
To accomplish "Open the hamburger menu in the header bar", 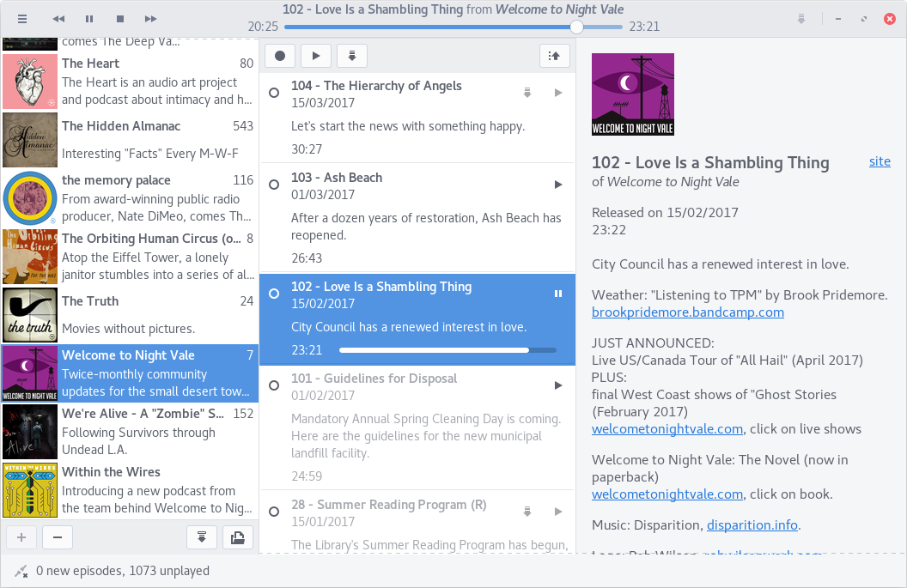I will click(x=22, y=19).
